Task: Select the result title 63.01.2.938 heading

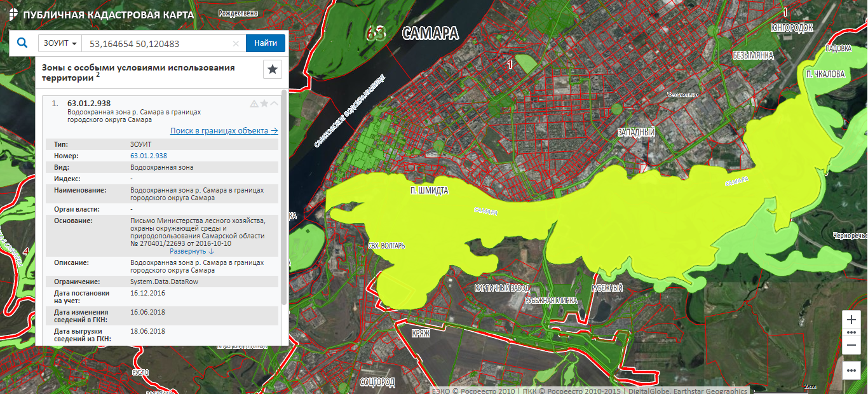Action: [x=89, y=103]
